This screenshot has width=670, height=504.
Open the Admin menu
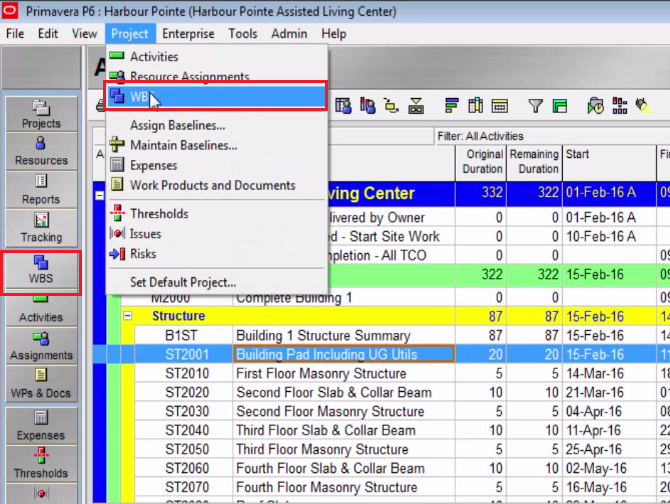(289, 34)
